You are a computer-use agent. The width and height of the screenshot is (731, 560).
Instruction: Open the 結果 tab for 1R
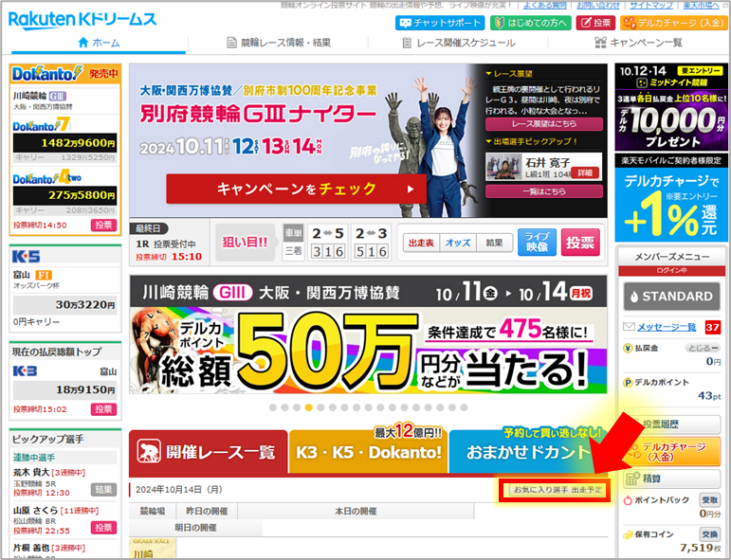tap(494, 243)
